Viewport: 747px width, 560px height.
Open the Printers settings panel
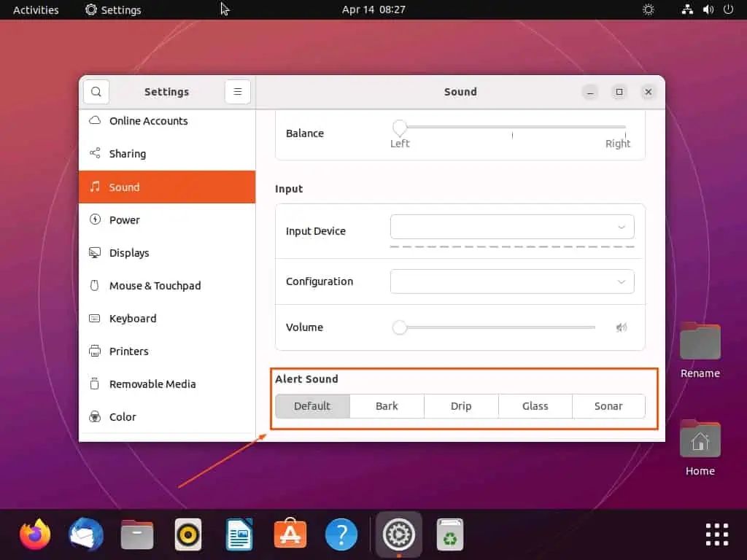167,351
